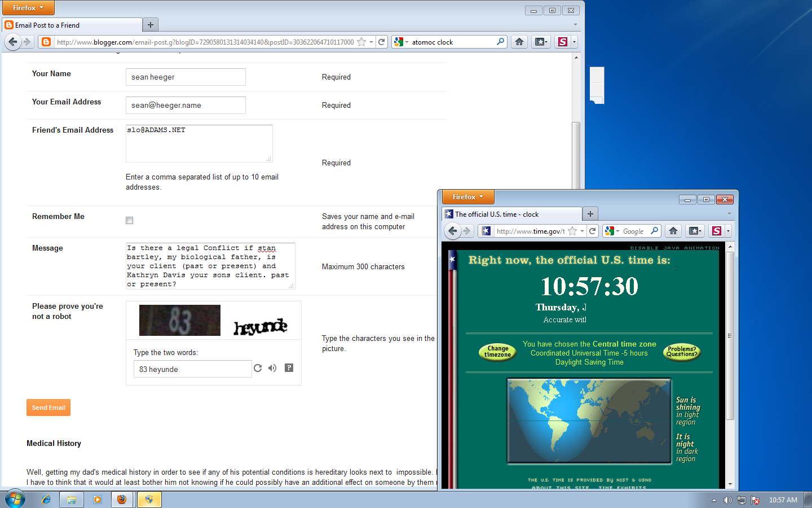Click the scroll-up arrow in the Blogger window
812x508 pixels.
coord(576,57)
